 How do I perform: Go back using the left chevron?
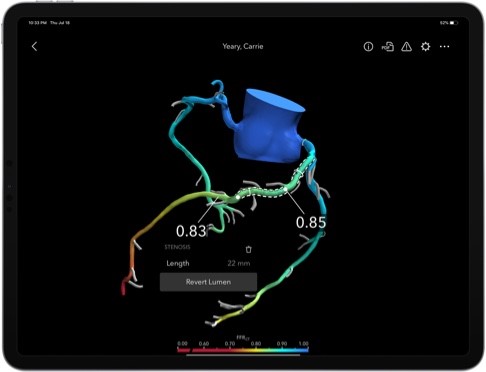point(34,46)
